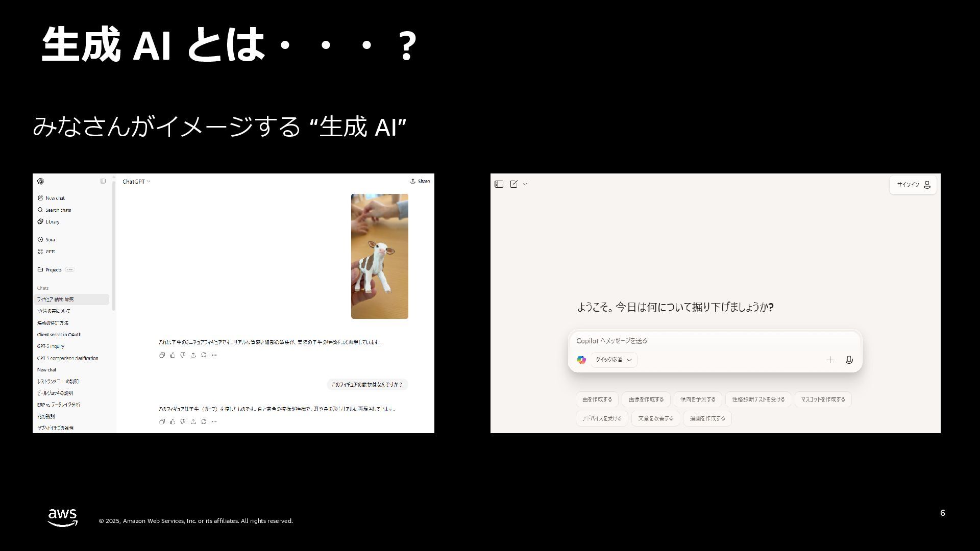980x551 pixels.
Task: Open the クイック応答 mode dropdown
Action: pos(614,360)
